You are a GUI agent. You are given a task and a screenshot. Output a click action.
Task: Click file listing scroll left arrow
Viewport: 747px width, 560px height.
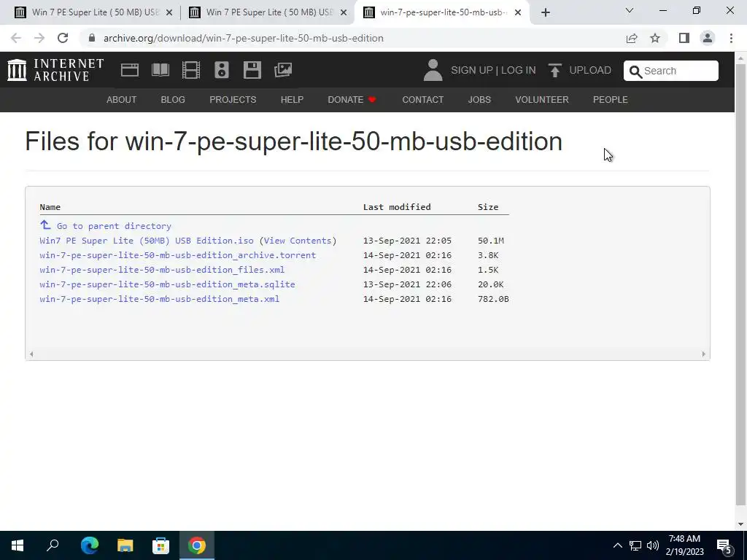pyautogui.click(x=31, y=354)
